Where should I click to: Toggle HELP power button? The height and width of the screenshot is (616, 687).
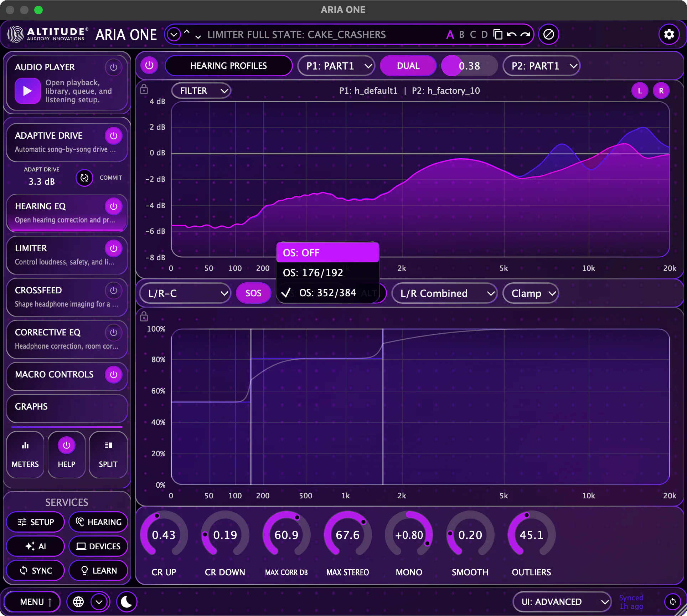pyautogui.click(x=67, y=445)
